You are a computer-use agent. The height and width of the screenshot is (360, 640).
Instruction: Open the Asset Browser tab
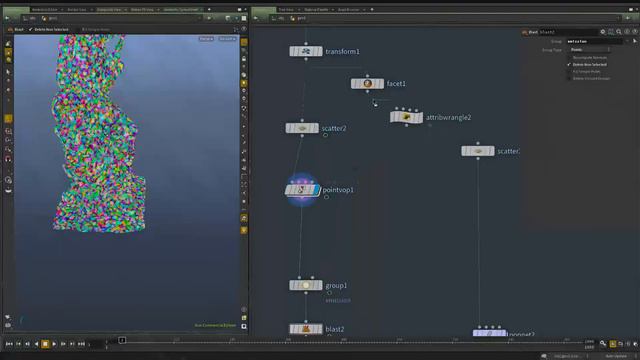point(348,9)
